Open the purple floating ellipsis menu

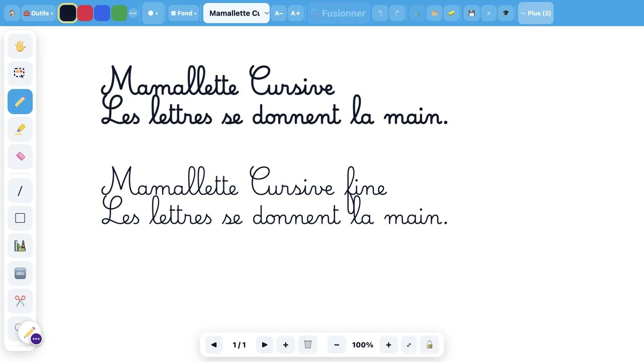pos(36,339)
